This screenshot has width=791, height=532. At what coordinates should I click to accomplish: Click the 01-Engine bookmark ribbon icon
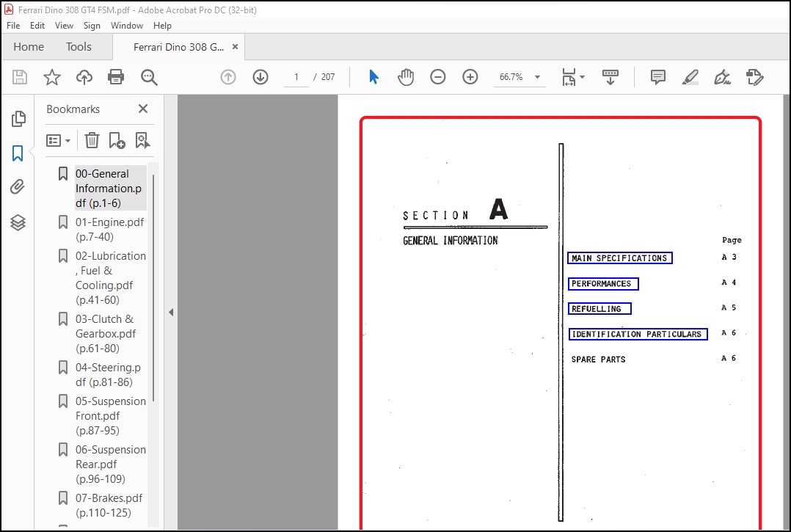(63, 222)
